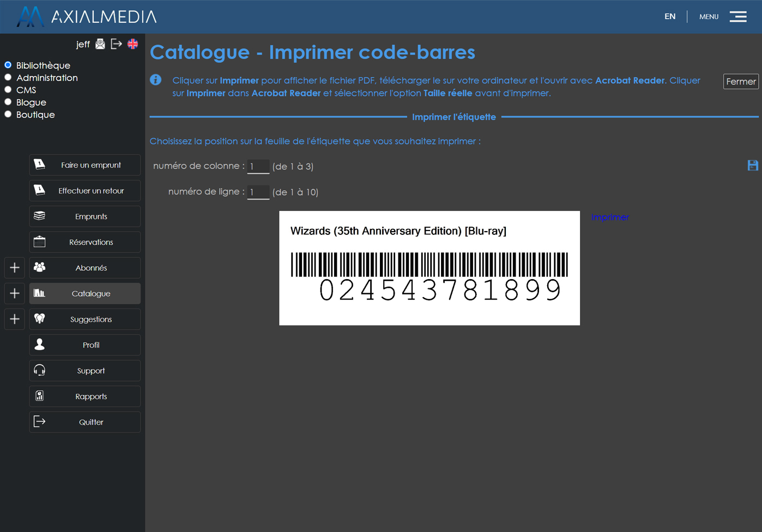Choose the Boutique radio option

tap(8, 114)
